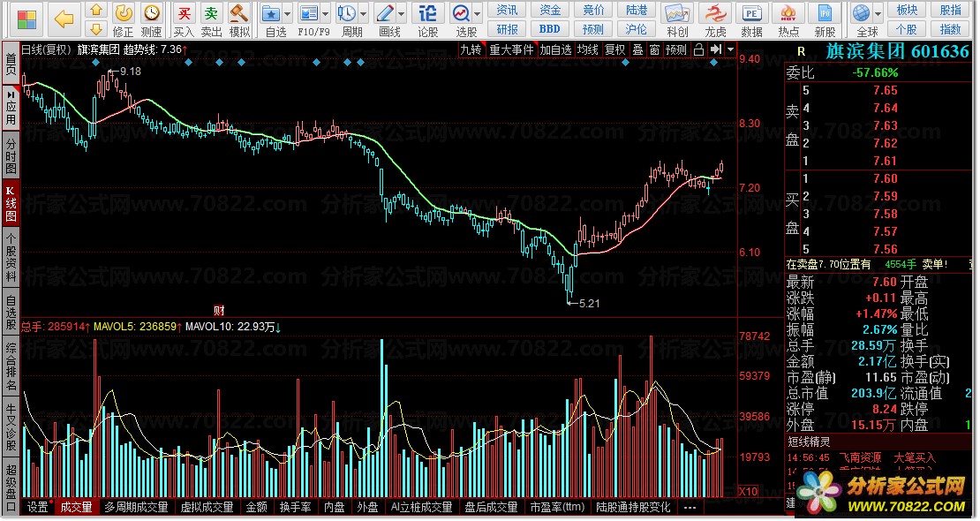Switch to 市盈率(ttm) tab
Image resolution: width=980 pixels, height=521 pixels.
tap(557, 507)
